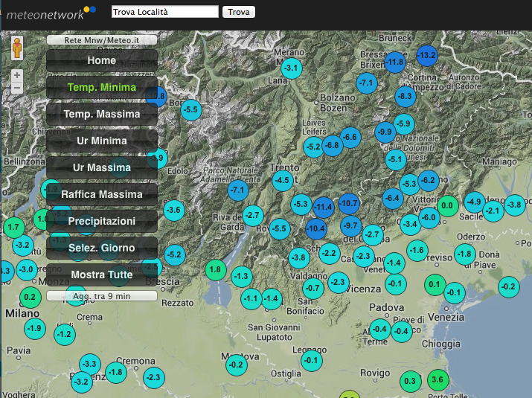Zoom in the map with plus button

point(17,75)
